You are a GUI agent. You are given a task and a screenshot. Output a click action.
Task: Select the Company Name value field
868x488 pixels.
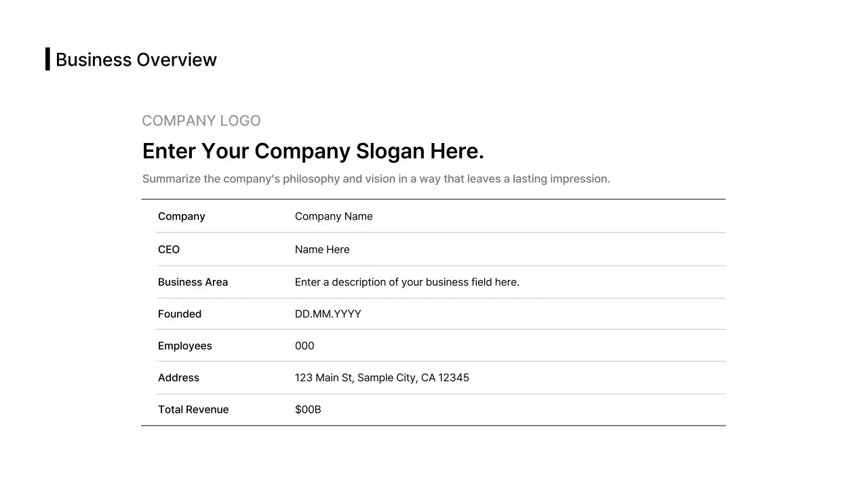334,216
